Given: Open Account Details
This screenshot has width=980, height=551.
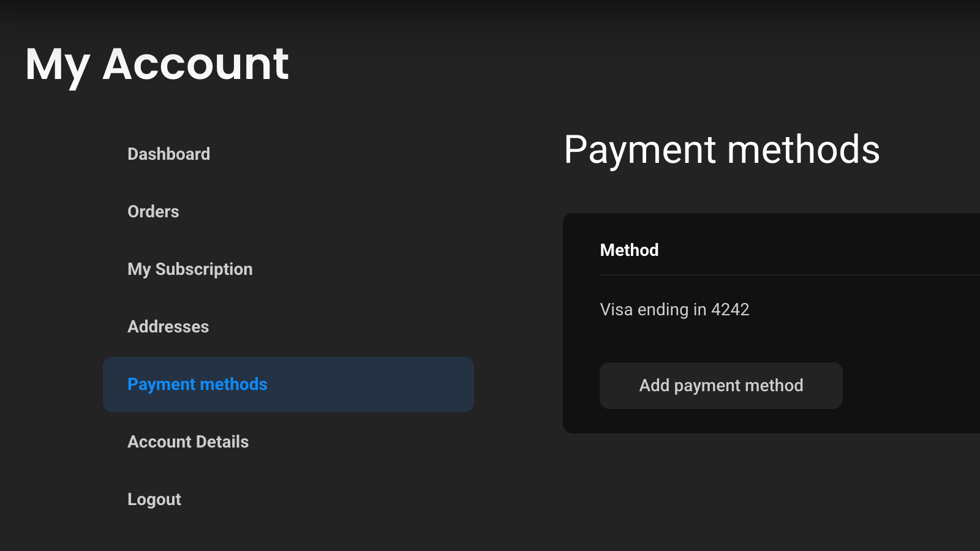Looking at the screenshot, I should [188, 441].
